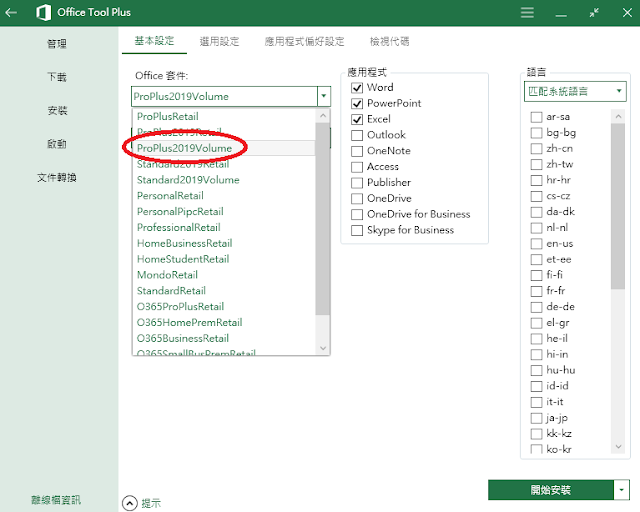Open the 啟動 sidebar section
Viewport: 640px width, 512px height.
pos(57,144)
